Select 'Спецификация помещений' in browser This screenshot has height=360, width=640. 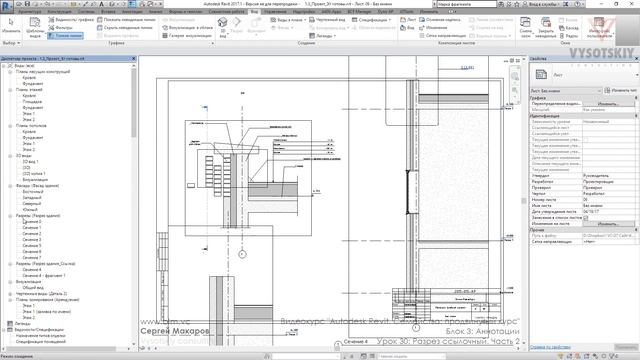tap(41, 342)
